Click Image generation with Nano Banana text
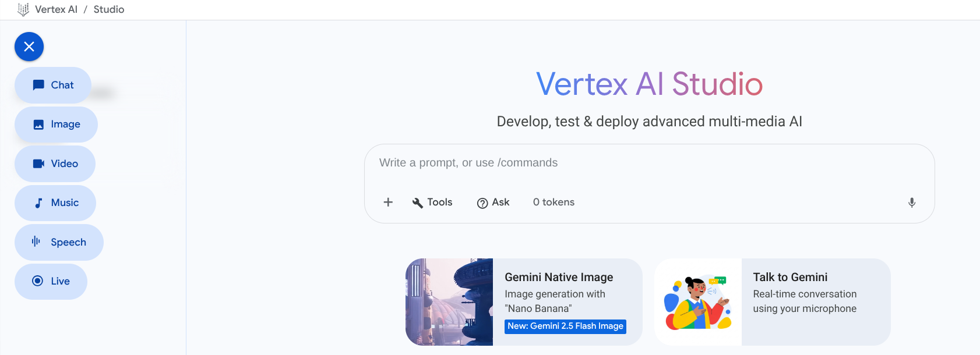The image size is (980, 355). click(555, 301)
